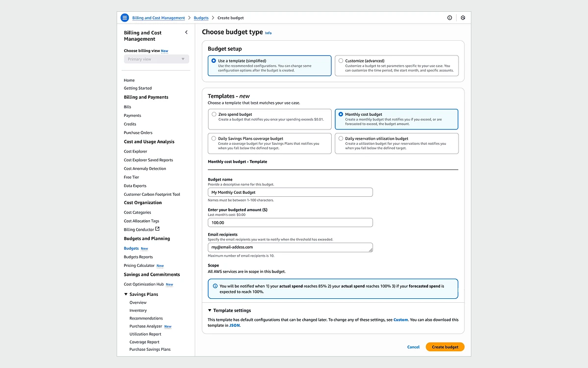Open Cost Anomaly Detection in sidebar
This screenshot has width=588, height=368.
point(145,168)
